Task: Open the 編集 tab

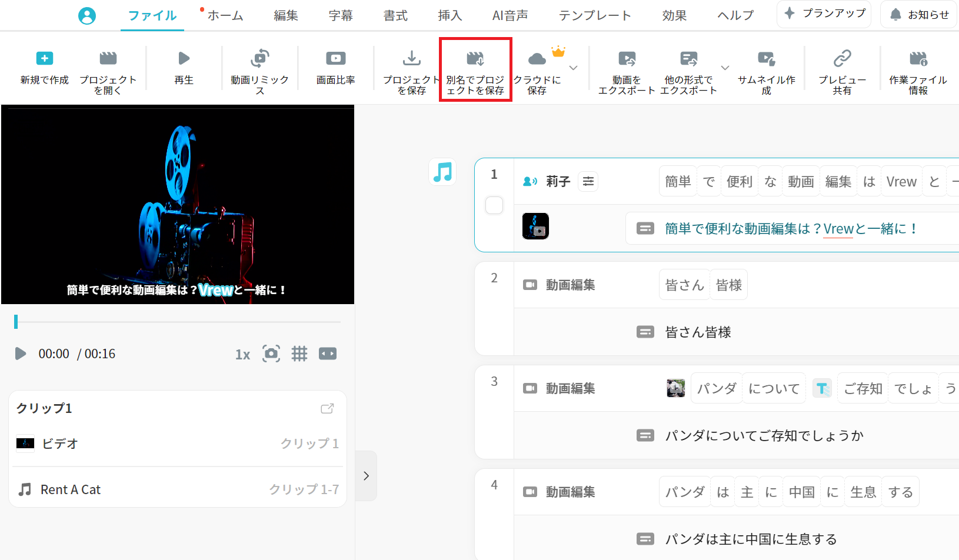Action: pos(286,16)
